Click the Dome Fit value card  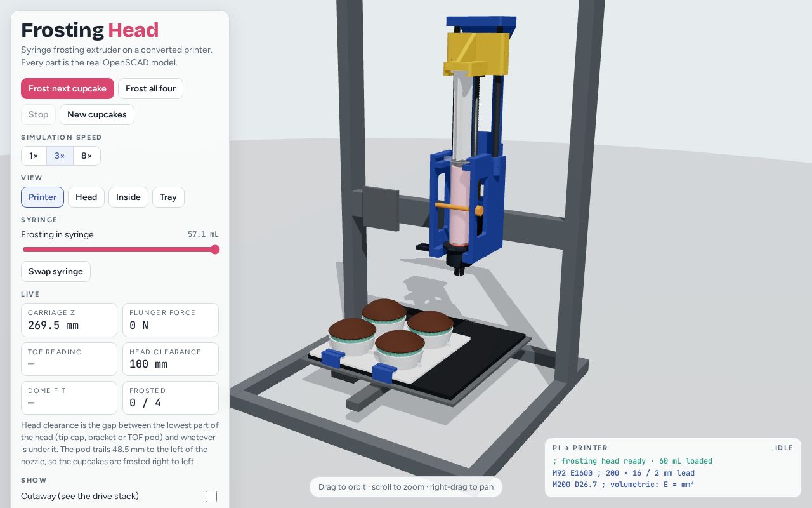click(69, 398)
